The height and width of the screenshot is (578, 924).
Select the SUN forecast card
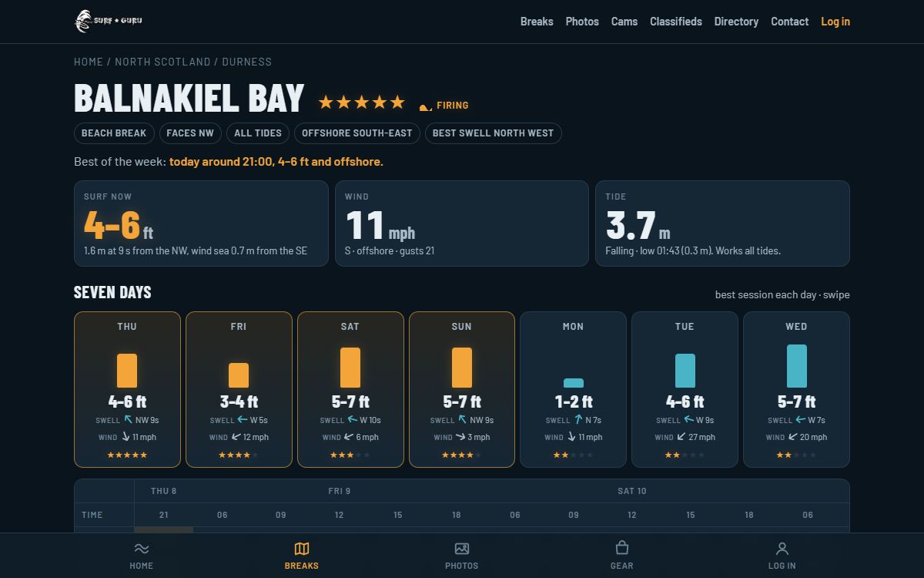pyautogui.click(x=462, y=389)
